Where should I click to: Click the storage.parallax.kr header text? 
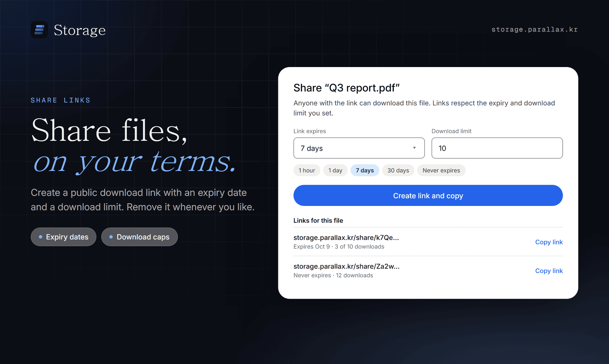click(x=534, y=29)
